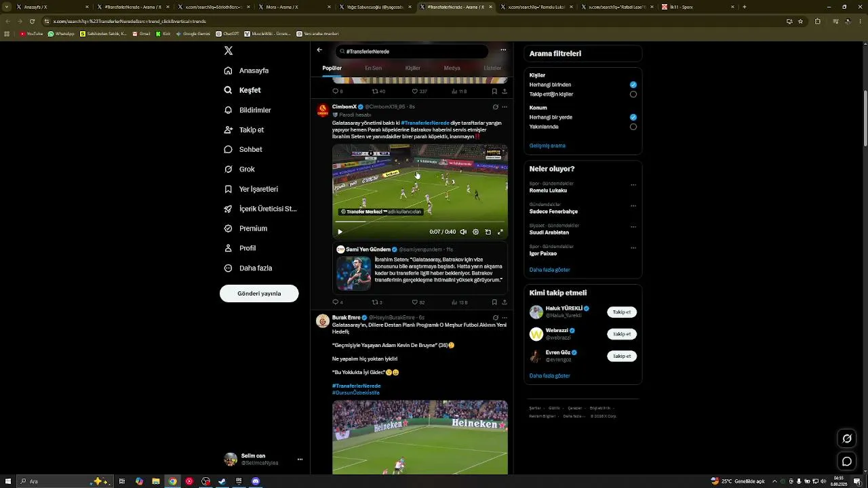Viewport: 868px width, 488px height.
Task: Open the quoted Sami Yen Gündem tweet
Action: tap(420, 268)
